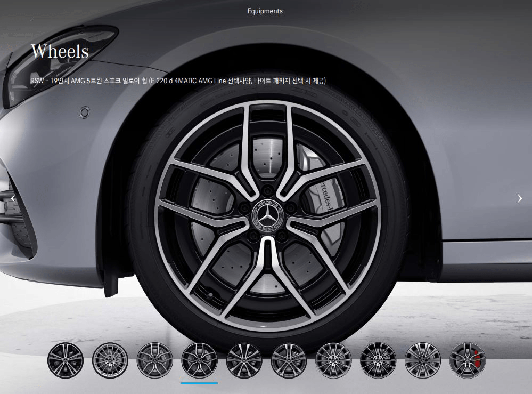Select the eighth wheel thumbnail
The height and width of the screenshot is (394, 532).
[378, 360]
